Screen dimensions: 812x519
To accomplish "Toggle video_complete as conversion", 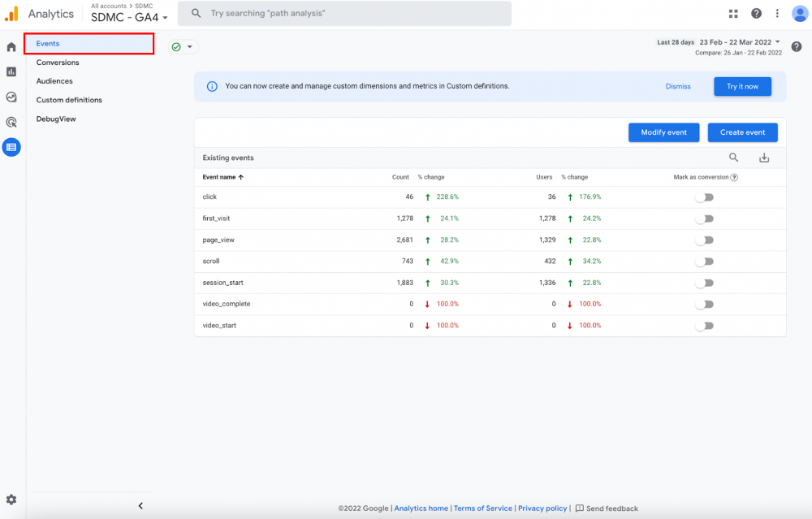I will pos(705,304).
